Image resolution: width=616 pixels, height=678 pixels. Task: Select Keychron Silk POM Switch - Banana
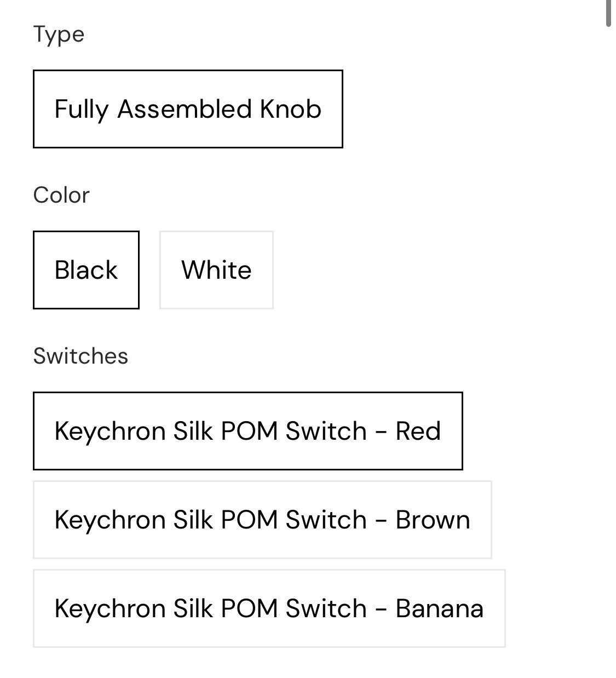click(269, 608)
